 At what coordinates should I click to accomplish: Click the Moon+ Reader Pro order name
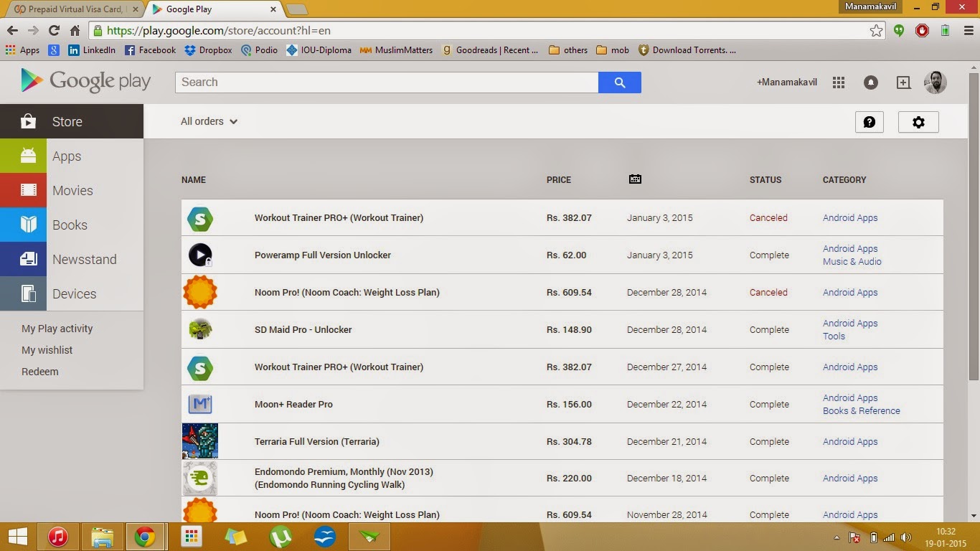pyautogui.click(x=293, y=404)
